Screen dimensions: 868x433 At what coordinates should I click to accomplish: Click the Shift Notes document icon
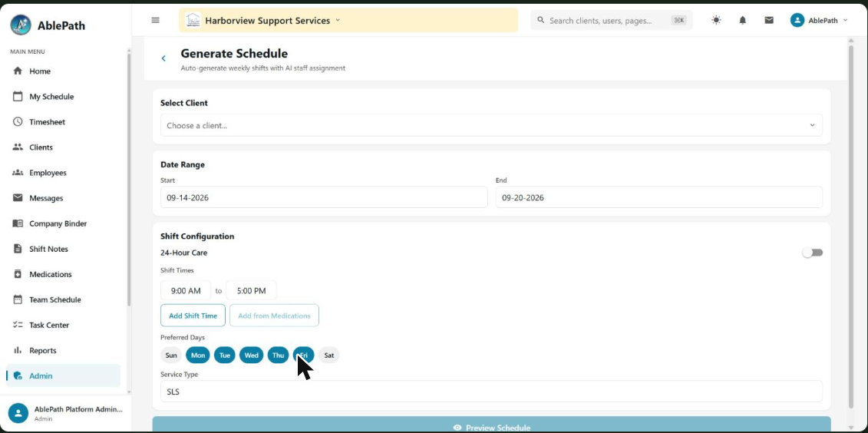pos(18,249)
